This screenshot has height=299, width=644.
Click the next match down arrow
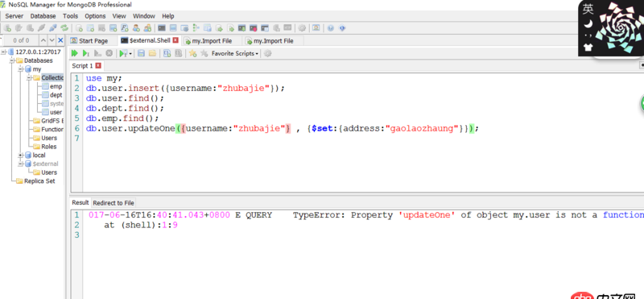coord(52,40)
